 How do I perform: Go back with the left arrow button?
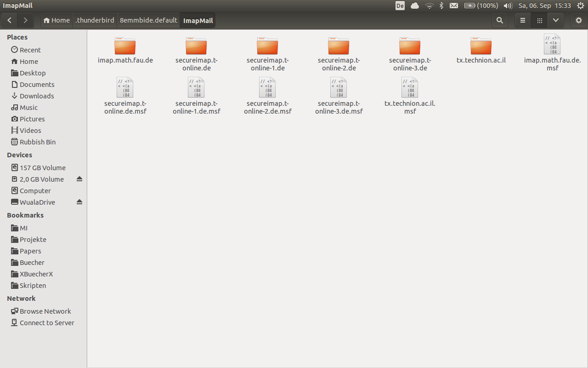(10, 20)
